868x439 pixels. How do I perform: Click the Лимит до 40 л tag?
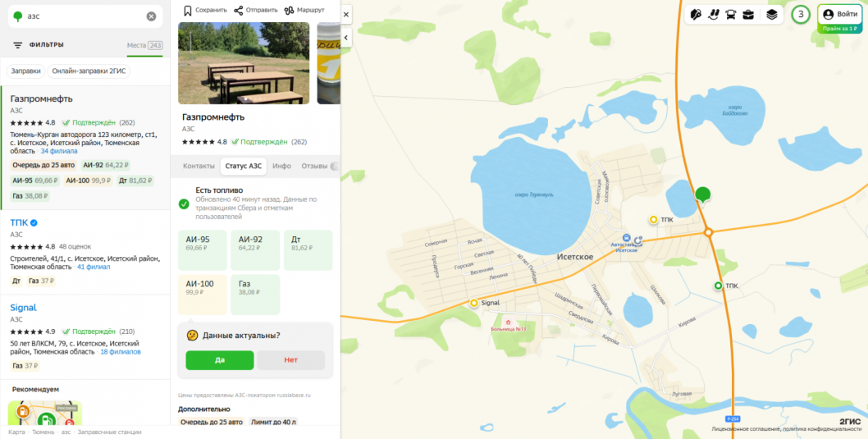pyautogui.click(x=273, y=422)
